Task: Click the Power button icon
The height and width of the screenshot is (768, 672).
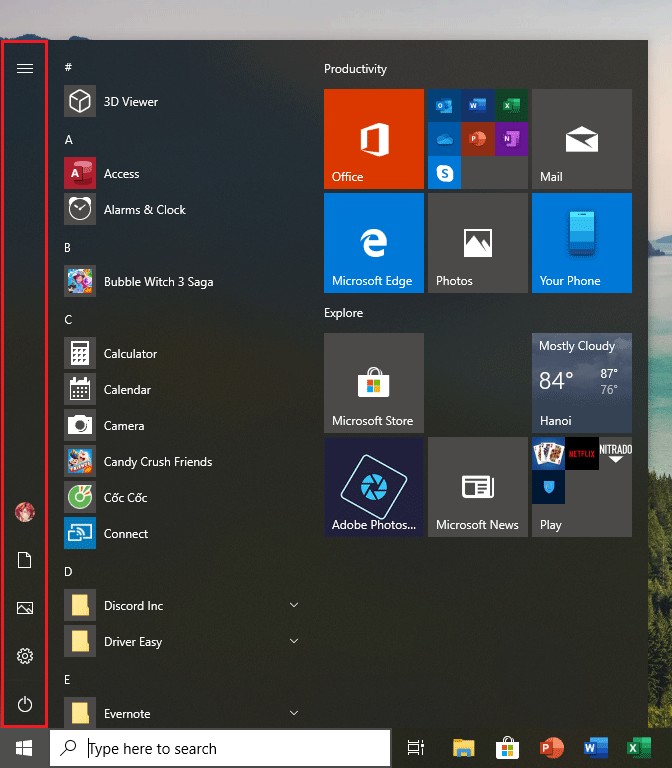Action: [x=25, y=704]
